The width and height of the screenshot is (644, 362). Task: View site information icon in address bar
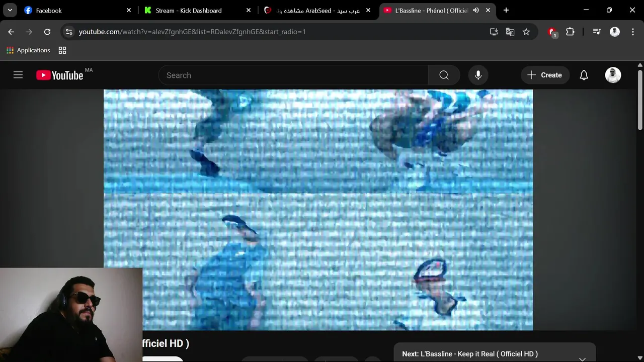(69, 32)
